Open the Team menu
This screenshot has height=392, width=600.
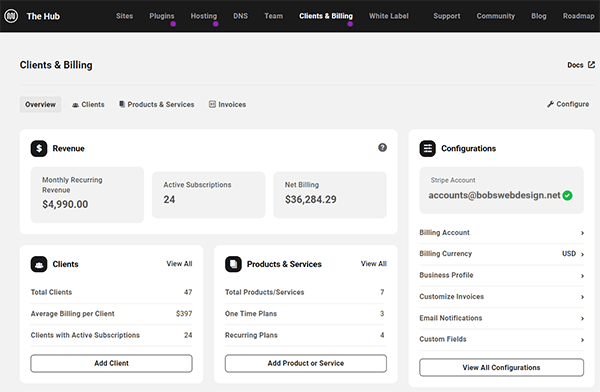pyautogui.click(x=274, y=16)
